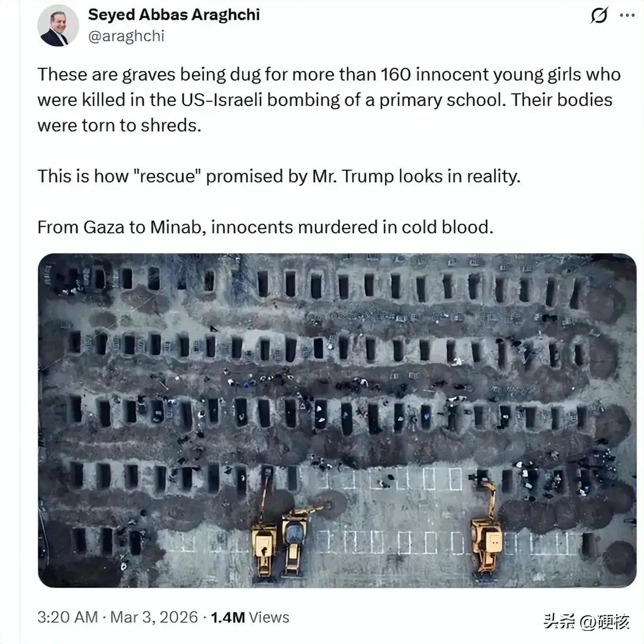This screenshot has height=644, width=644.
Task: Click the 头条 @硬核 watermark
Action: point(587,621)
